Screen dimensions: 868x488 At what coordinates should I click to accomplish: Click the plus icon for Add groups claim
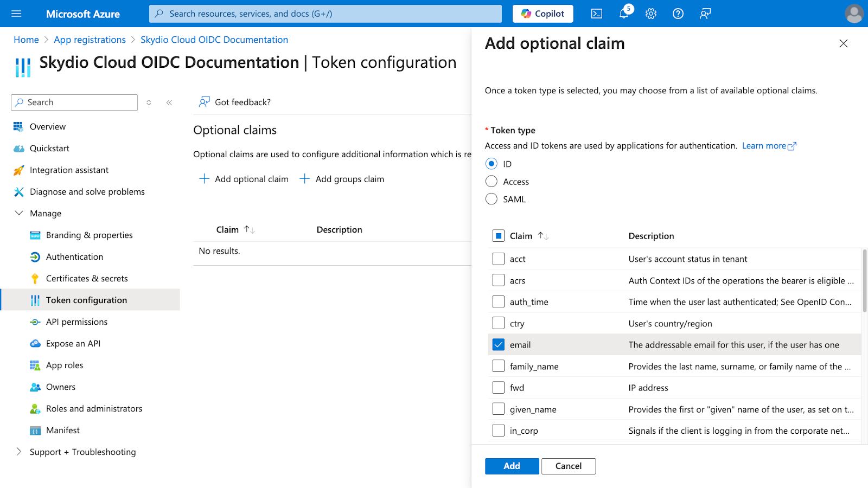pos(305,178)
